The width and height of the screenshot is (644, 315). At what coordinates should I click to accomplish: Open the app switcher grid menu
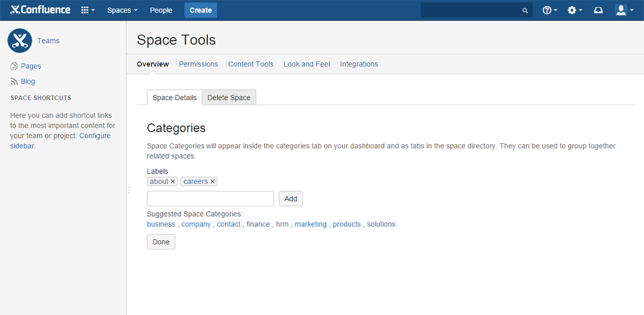coord(88,10)
